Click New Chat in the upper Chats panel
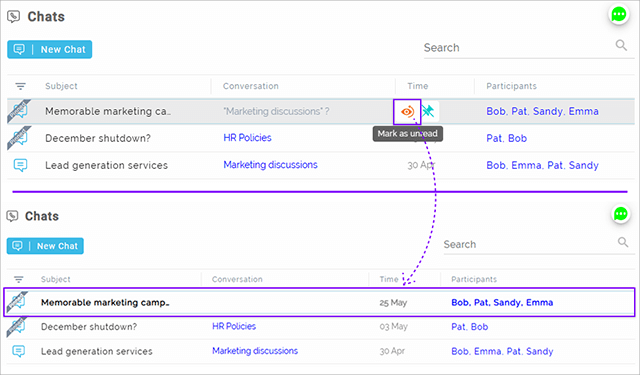This screenshot has height=375, width=640. point(49,49)
